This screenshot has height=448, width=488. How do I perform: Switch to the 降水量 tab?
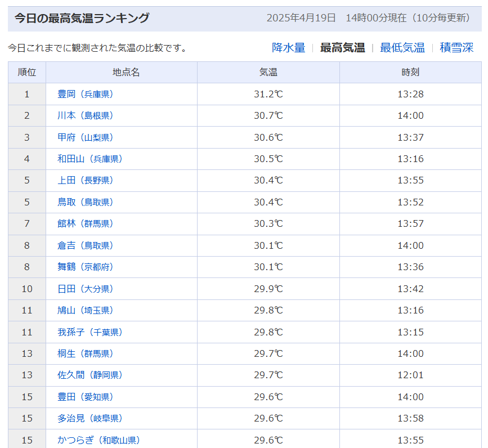(288, 48)
